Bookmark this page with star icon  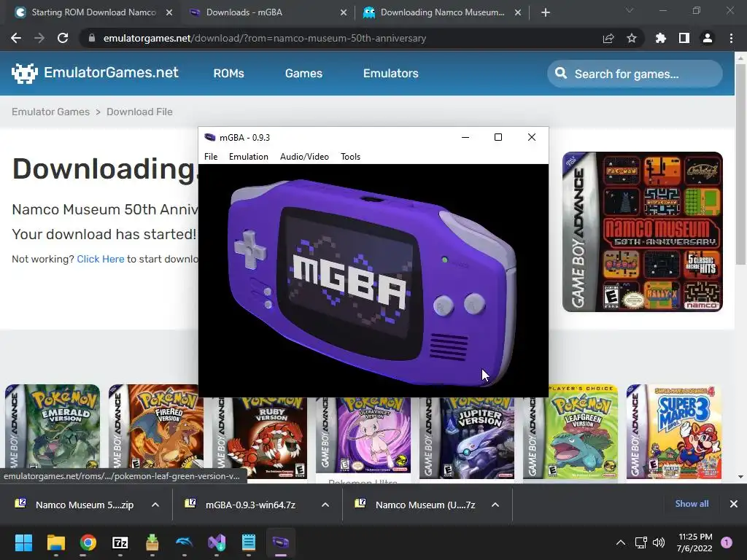(x=632, y=38)
